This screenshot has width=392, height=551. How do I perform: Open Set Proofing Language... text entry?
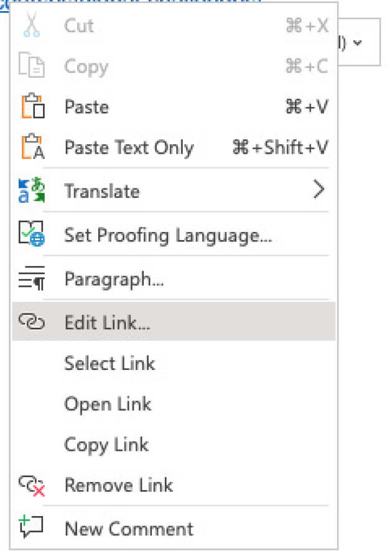[x=168, y=235]
